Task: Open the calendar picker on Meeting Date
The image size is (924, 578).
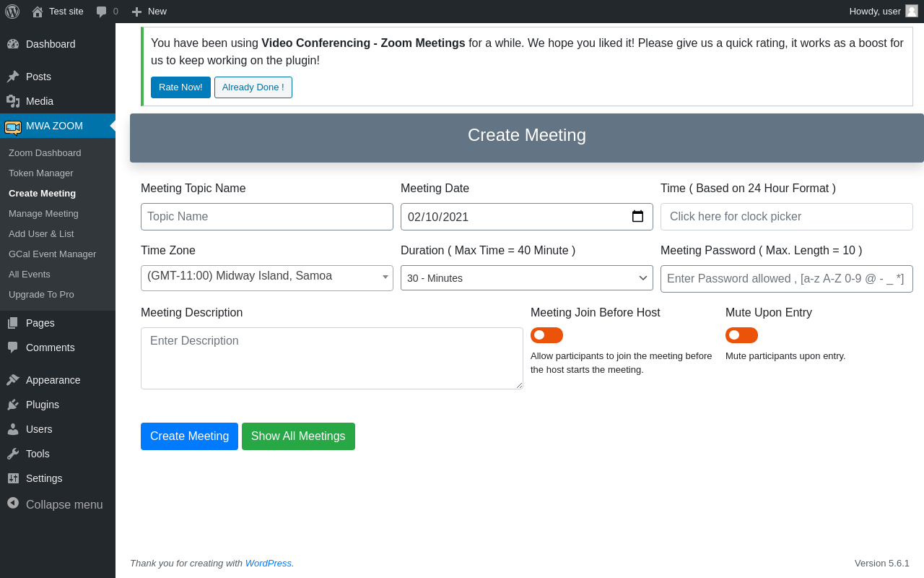Action: [637, 217]
